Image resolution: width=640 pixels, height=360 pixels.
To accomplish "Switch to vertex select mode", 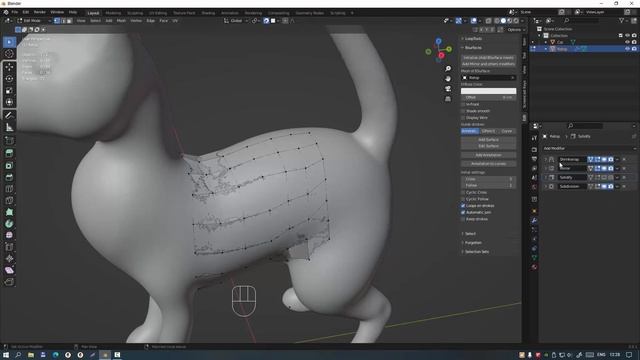I will pyautogui.click(x=57, y=20).
